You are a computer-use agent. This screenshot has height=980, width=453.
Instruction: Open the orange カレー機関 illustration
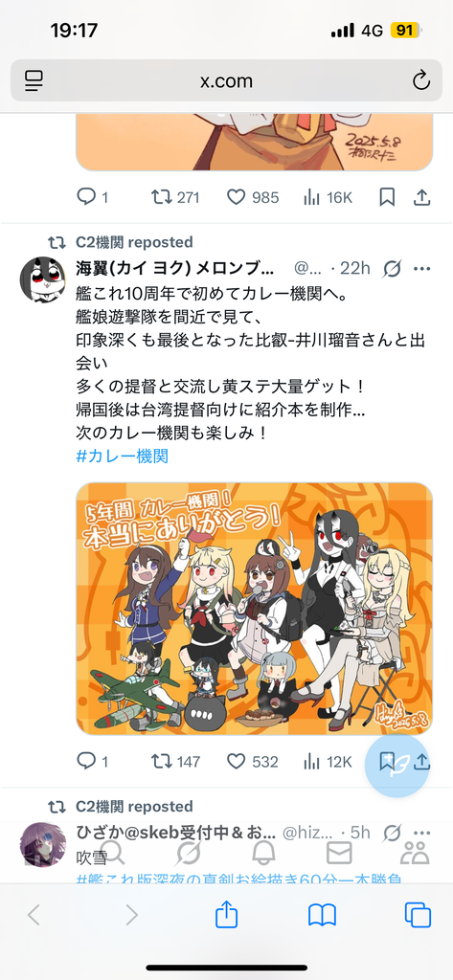tap(254, 609)
